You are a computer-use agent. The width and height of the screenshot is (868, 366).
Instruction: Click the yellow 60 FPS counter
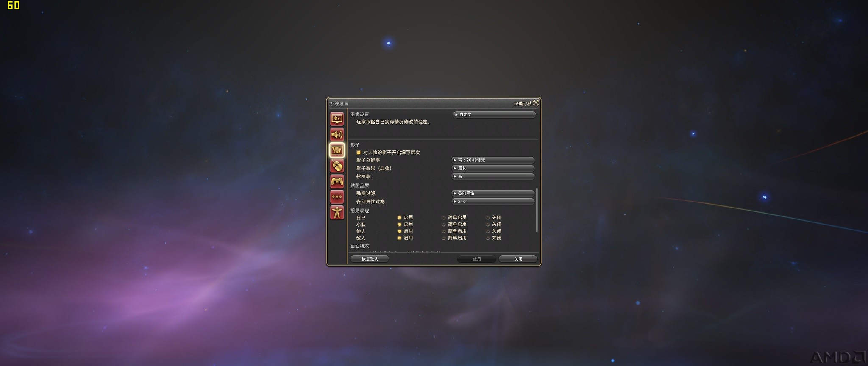pyautogui.click(x=14, y=5)
